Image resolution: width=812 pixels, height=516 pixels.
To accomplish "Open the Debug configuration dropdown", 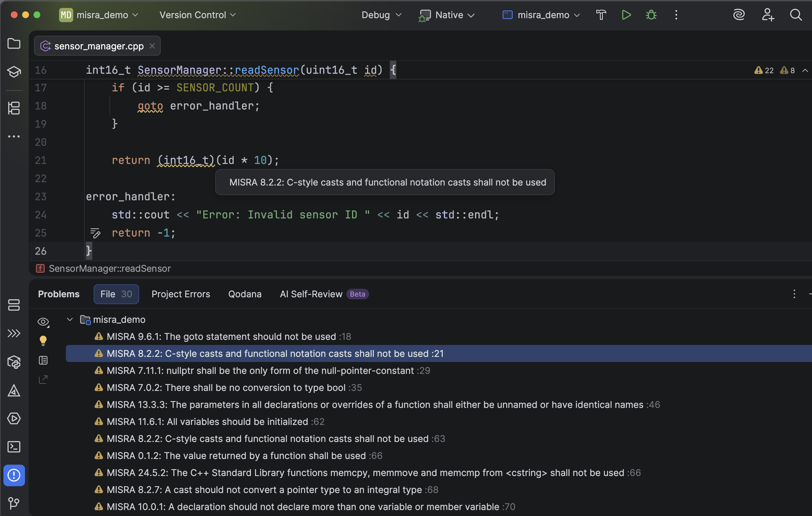I will 381,15.
